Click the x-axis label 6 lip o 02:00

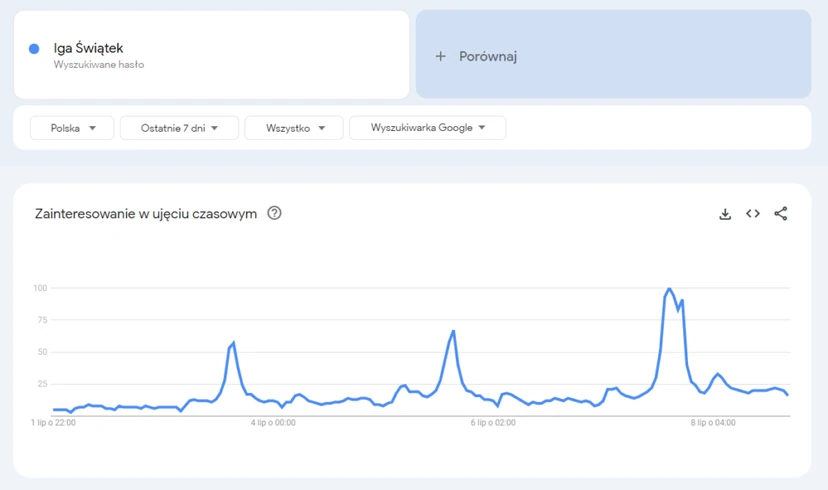coord(493,422)
